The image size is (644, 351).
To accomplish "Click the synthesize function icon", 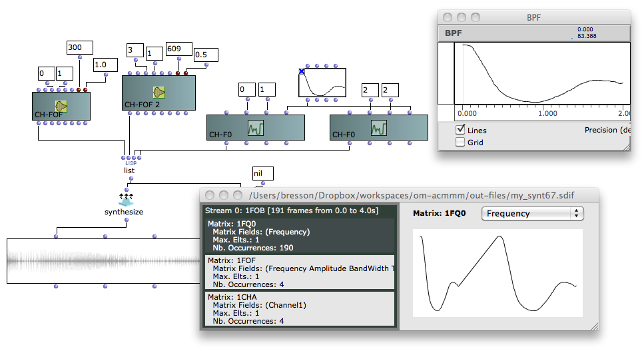I will [126, 200].
